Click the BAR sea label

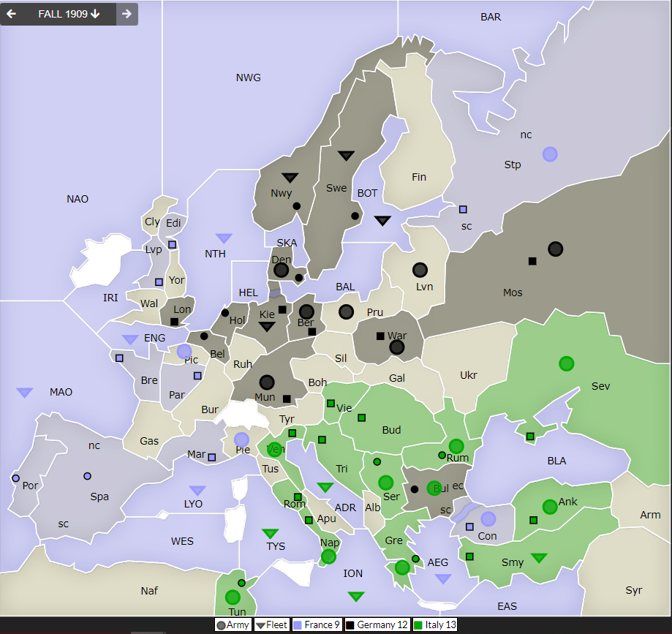pos(491,17)
